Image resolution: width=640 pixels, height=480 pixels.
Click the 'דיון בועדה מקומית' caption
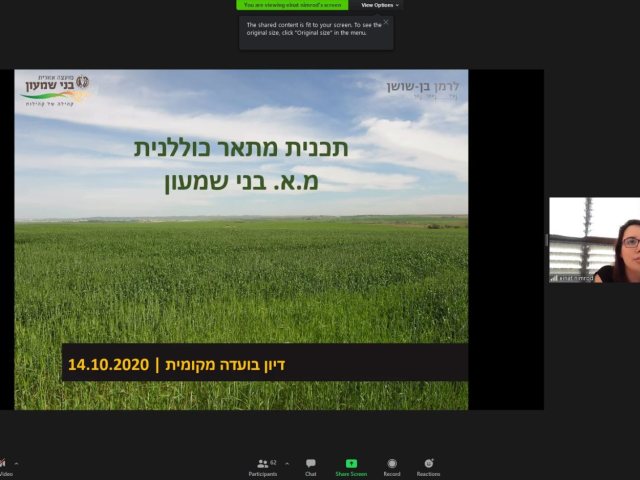[x=225, y=364]
